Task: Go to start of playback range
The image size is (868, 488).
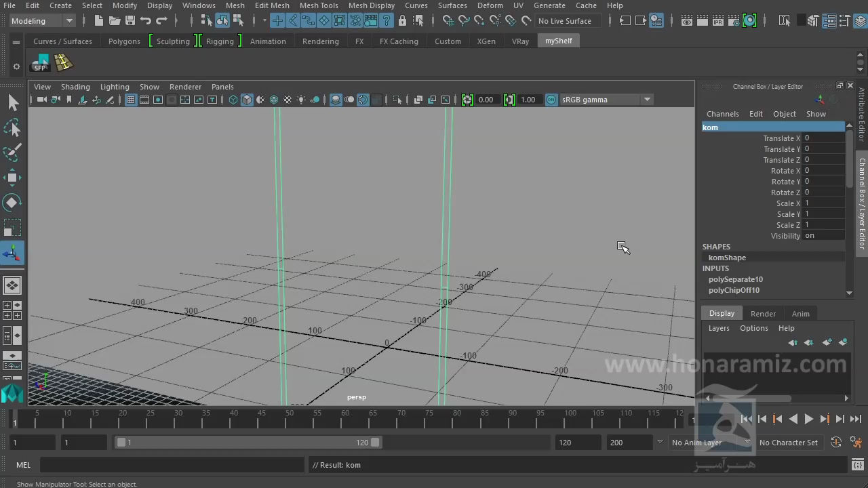Action: click(746, 420)
